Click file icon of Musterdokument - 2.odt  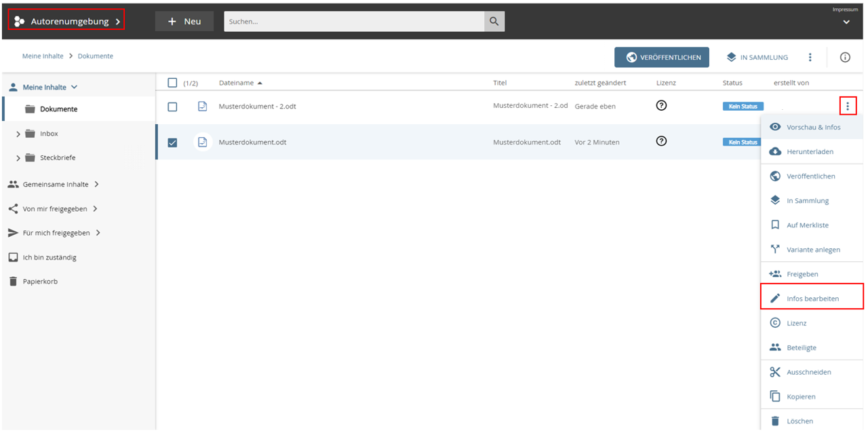202,107
